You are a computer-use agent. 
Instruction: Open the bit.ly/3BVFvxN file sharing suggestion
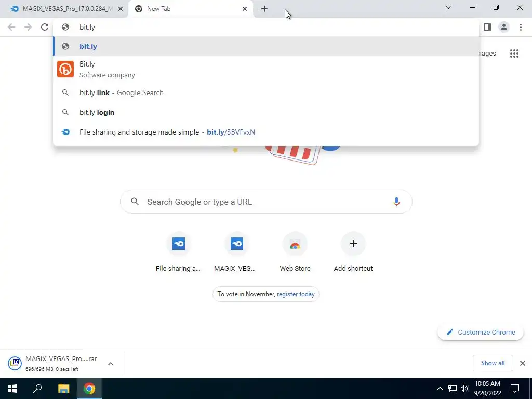266,132
